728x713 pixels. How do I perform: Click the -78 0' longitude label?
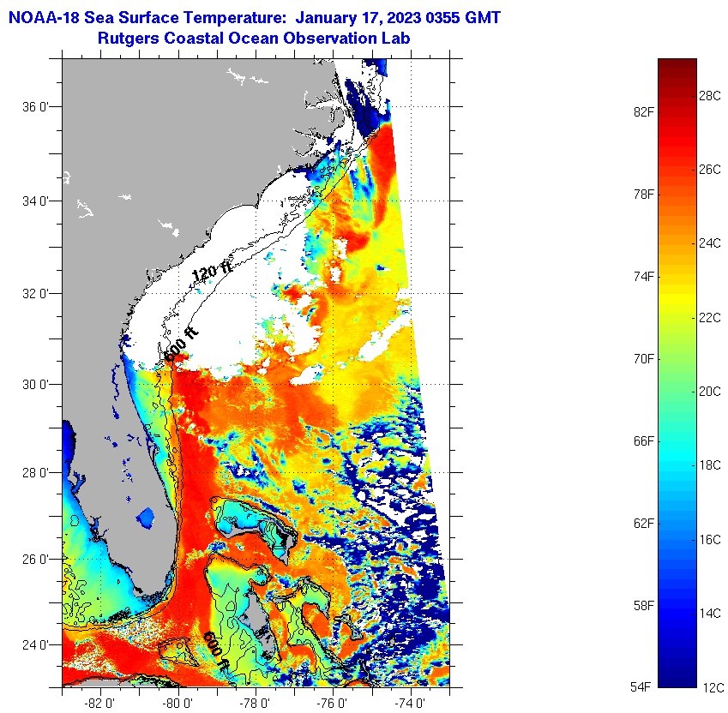coord(256,703)
